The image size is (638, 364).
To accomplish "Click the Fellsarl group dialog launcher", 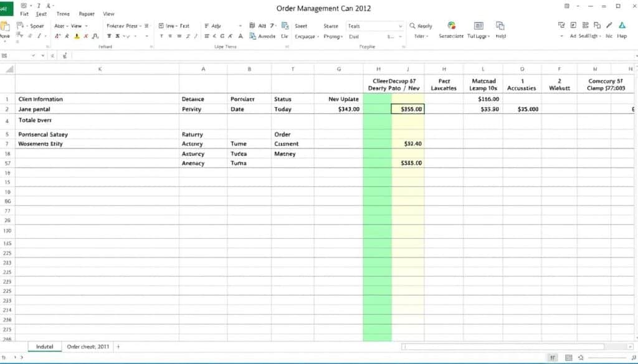I will click(x=151, y=47).
